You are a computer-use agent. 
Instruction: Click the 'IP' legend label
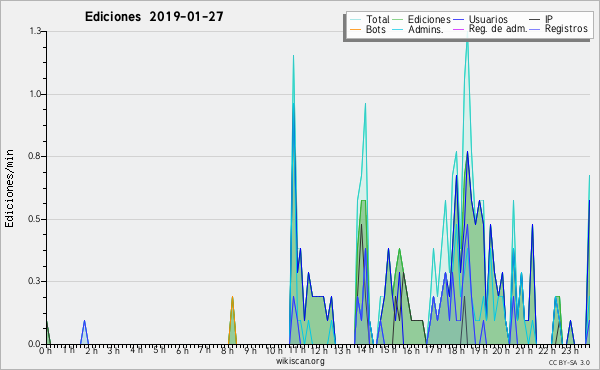coord(549,19)
